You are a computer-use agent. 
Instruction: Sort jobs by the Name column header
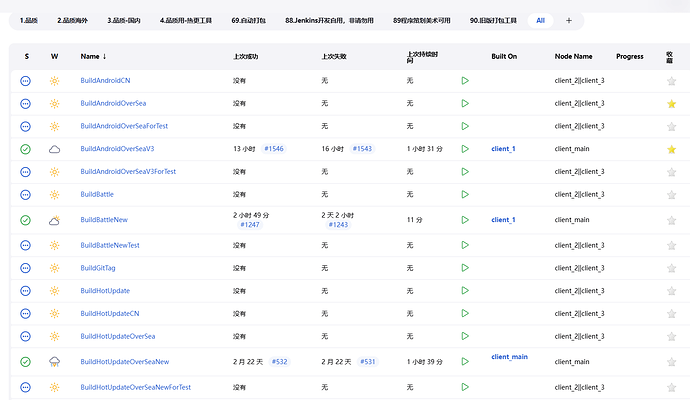click(x=93, y=57)
